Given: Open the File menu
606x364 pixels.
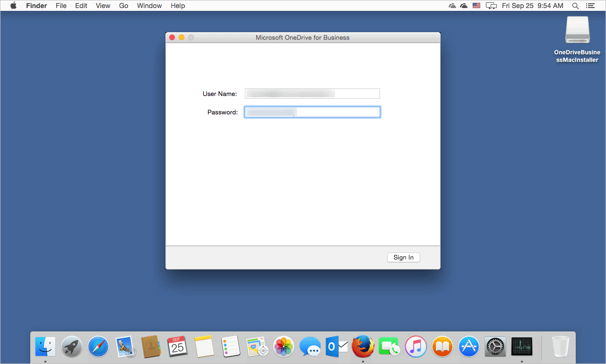Looking at the screenshot, I should (x=61, y=6).
